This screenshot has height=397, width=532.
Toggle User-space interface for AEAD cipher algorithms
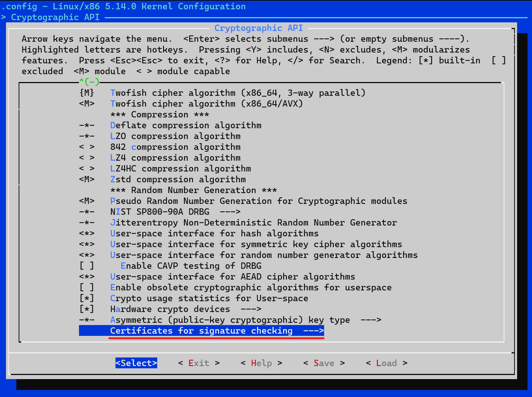[x=232, y=276]
